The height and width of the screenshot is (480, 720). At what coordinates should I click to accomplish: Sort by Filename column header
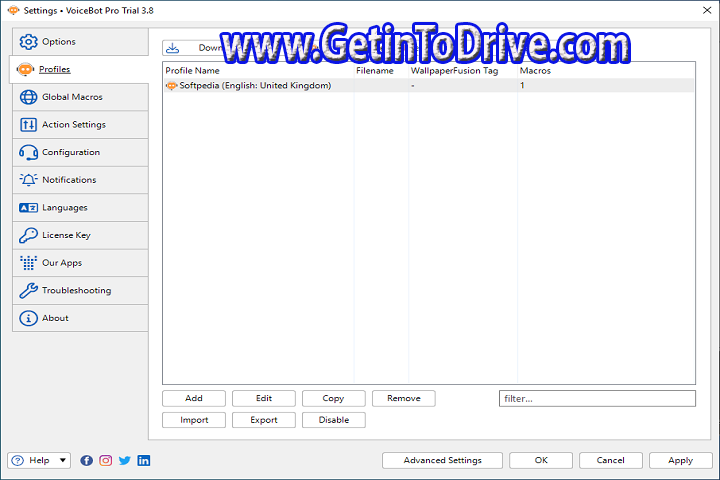(381, 71)
